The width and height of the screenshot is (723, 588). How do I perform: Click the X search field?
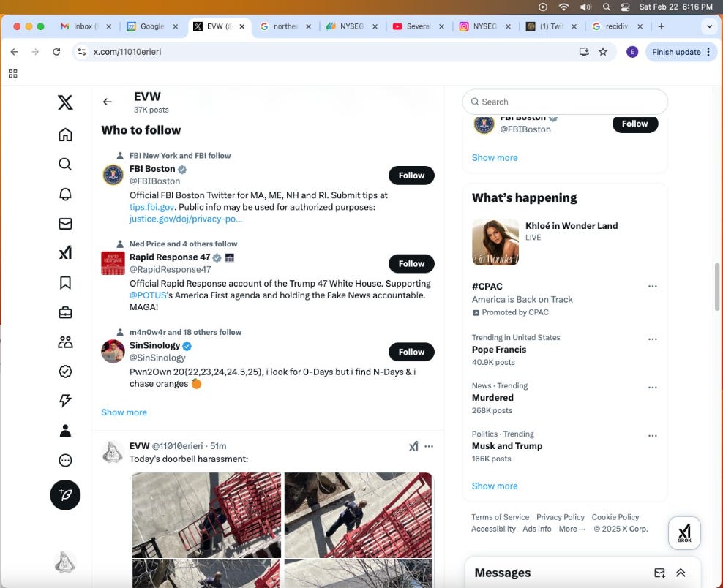point(566,102)
